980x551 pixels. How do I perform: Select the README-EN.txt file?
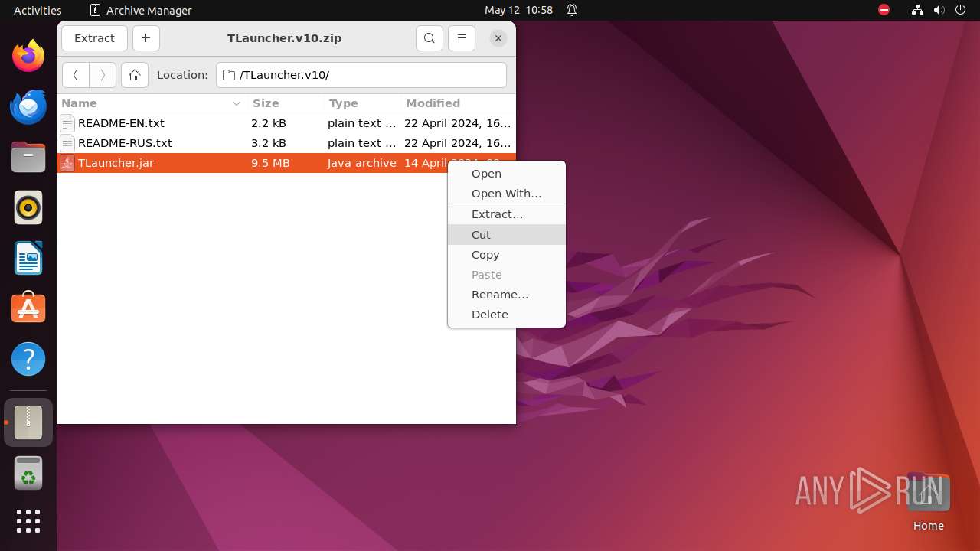click(286, 123)
